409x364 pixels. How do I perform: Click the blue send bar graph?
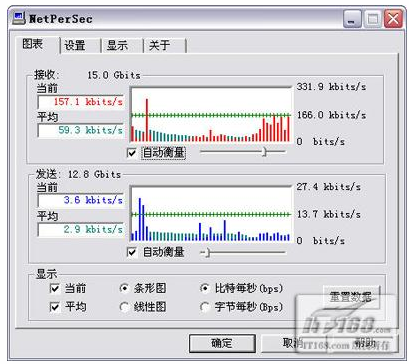211,214
